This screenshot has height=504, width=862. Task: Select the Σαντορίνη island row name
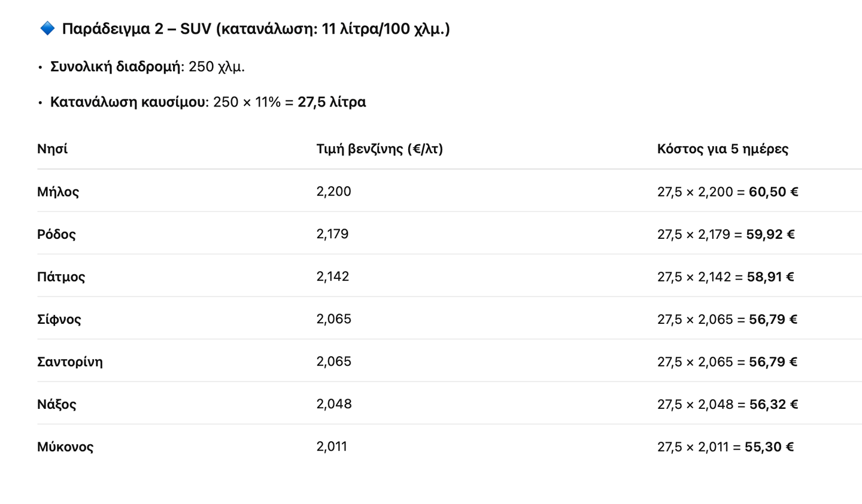[x=70, y=362]
